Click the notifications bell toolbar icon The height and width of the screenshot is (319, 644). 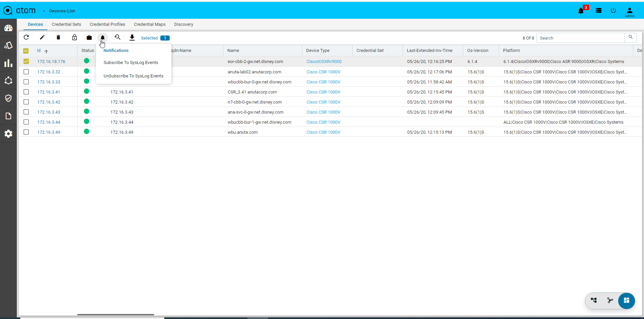tap(103, 38)
